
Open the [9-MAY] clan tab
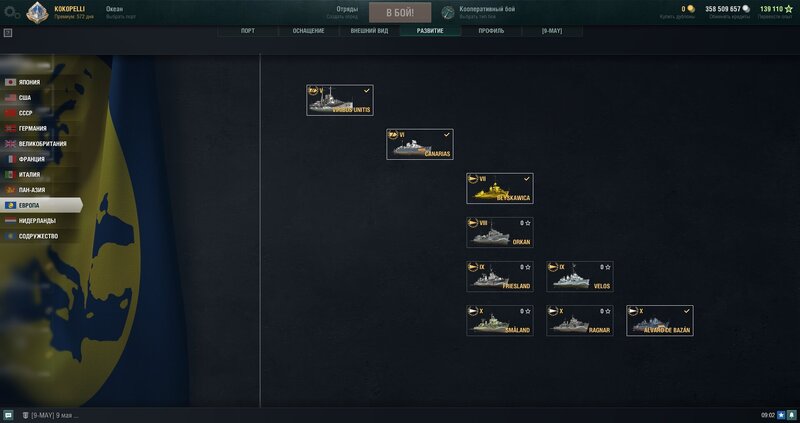pos(552,31)
